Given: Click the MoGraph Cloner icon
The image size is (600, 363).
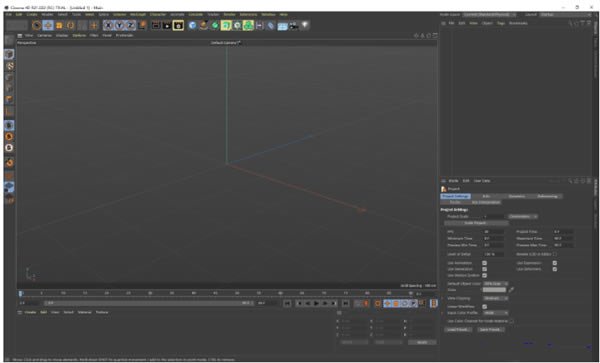Looking at the screenshot, I should click(248, 26).
